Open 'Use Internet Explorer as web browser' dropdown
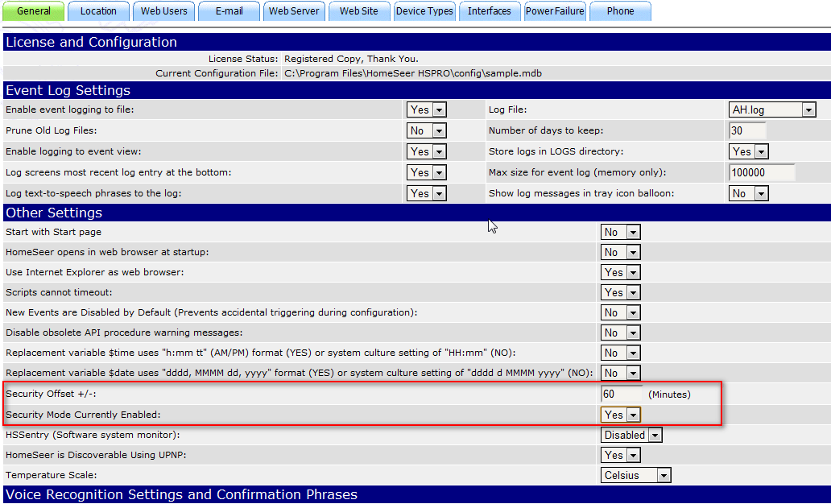The height and width of the screenshot is (504, 831). [621, 272]
